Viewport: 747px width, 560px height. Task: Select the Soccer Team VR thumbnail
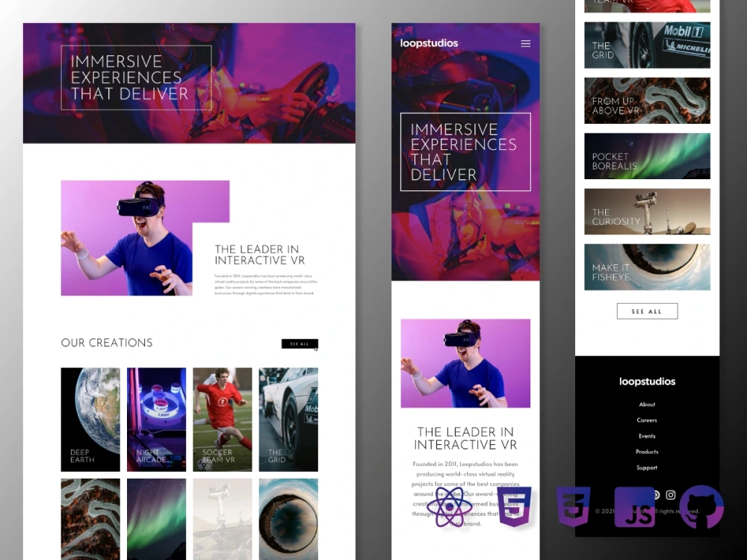[x=222, y=419]
